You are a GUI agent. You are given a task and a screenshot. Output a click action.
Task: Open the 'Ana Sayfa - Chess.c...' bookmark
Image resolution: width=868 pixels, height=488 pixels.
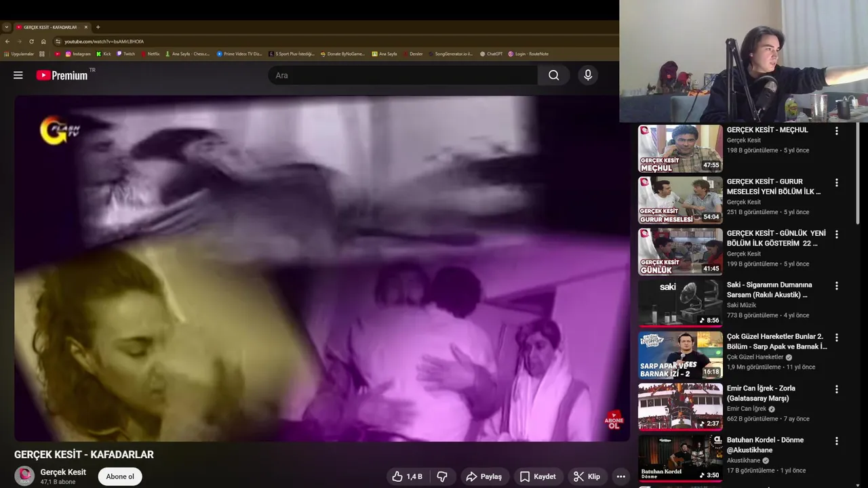point(188,54)
